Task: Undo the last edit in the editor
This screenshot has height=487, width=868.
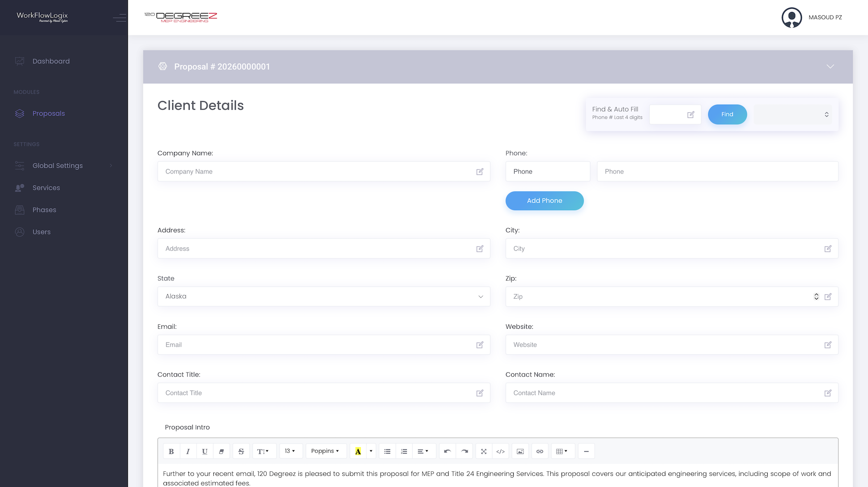Action: [447, 451]
